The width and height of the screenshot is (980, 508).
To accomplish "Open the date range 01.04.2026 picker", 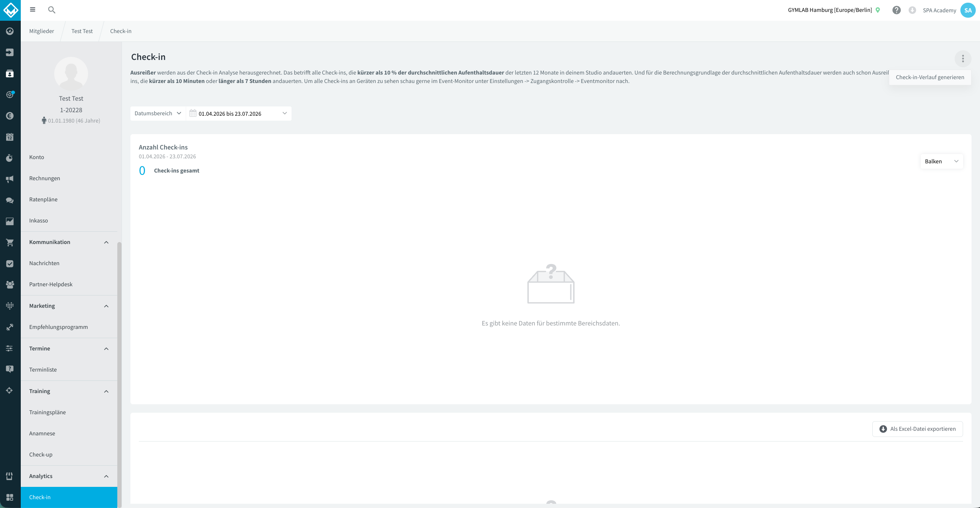I will pos(239,113).
